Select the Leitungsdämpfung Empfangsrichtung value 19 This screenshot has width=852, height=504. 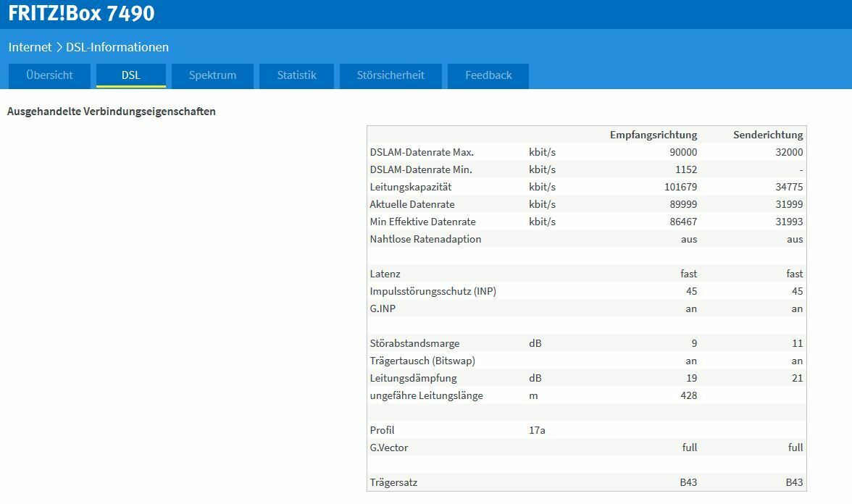click(x=691, y=378)
